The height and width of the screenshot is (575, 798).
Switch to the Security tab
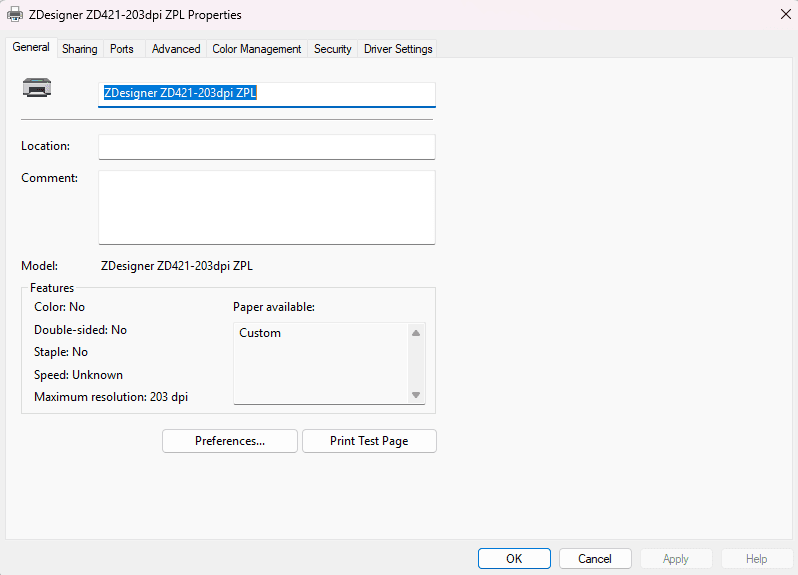tap(332, 49)
